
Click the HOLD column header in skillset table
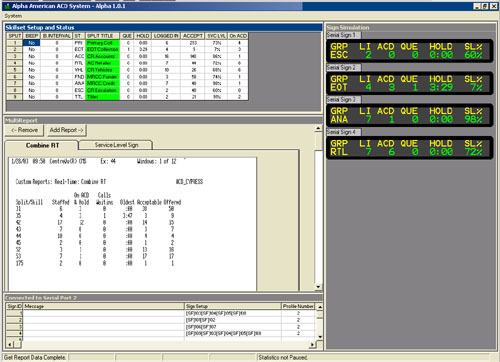point(143,36)
